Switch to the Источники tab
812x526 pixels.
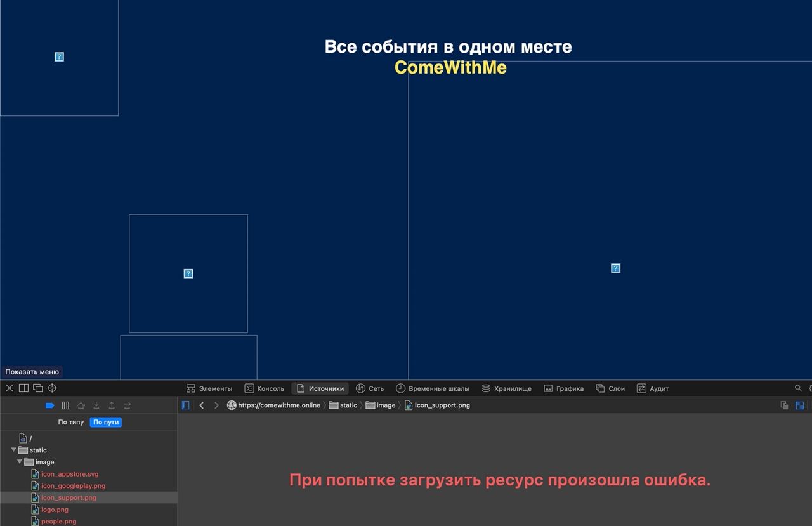320,388
